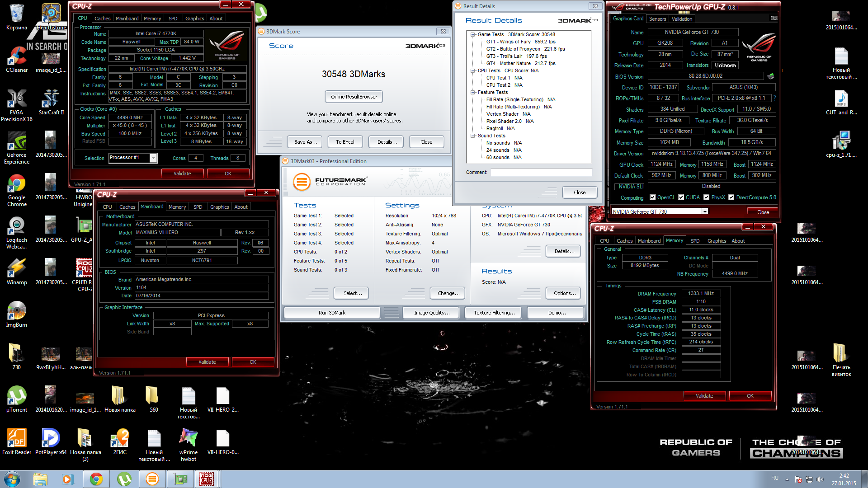Click the ROG CPU-Z taskbar icon
The width and height of the screenshot is (868, 488).
click(207, 479)
